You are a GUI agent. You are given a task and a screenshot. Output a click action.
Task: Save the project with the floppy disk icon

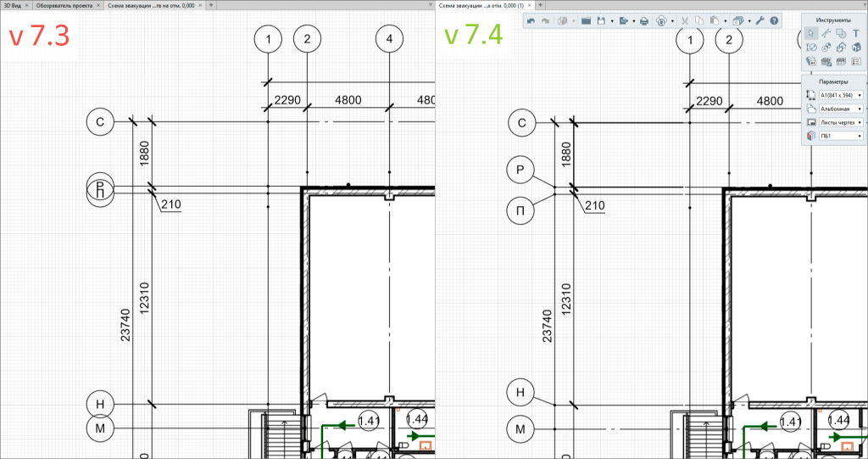(601, 20)
